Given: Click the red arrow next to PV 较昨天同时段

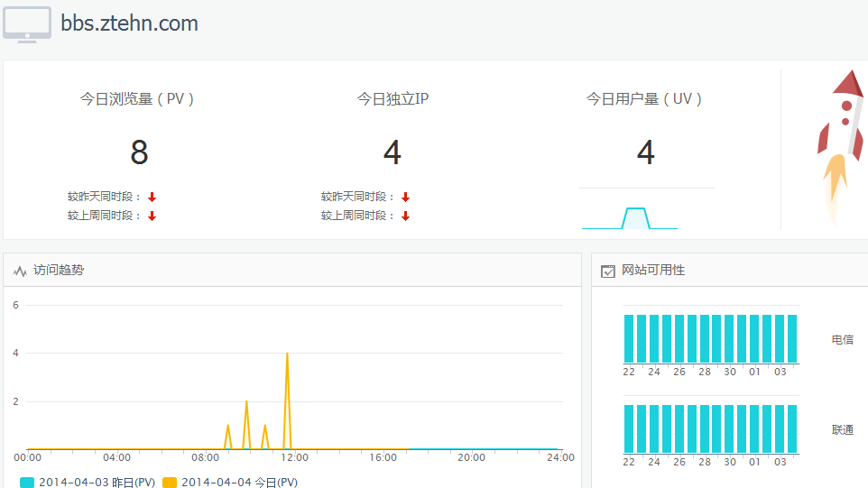Looking at the screenshot, I should coord(152,197).
